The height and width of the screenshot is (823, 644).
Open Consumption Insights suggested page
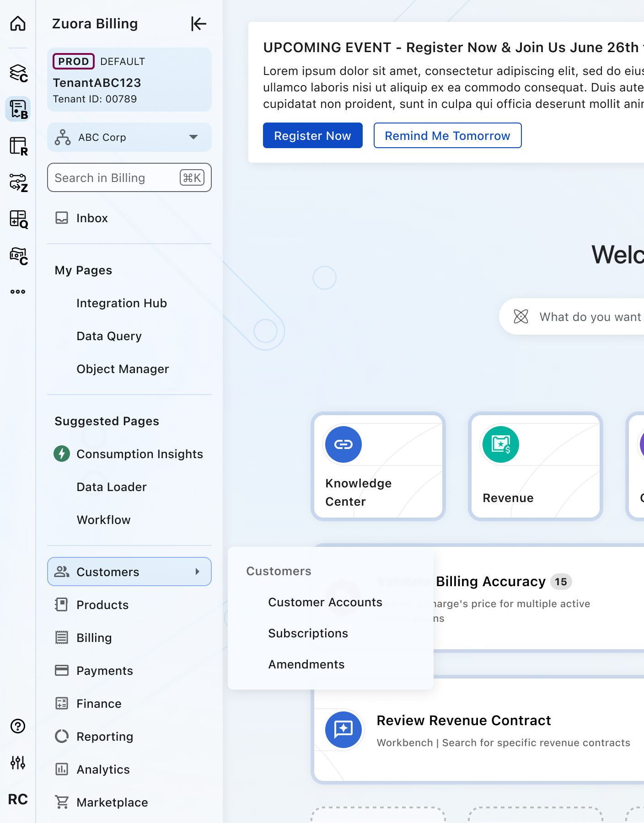click(x=140, y=454)
